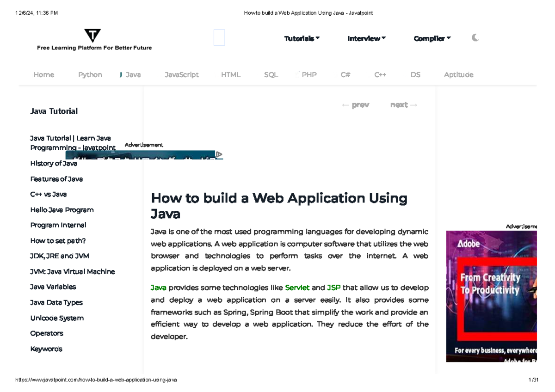The height and width of the screenshot is (392, 555).
Task: Click the empty search box in header
Action: pyautogui.click(x=219, y=38)
